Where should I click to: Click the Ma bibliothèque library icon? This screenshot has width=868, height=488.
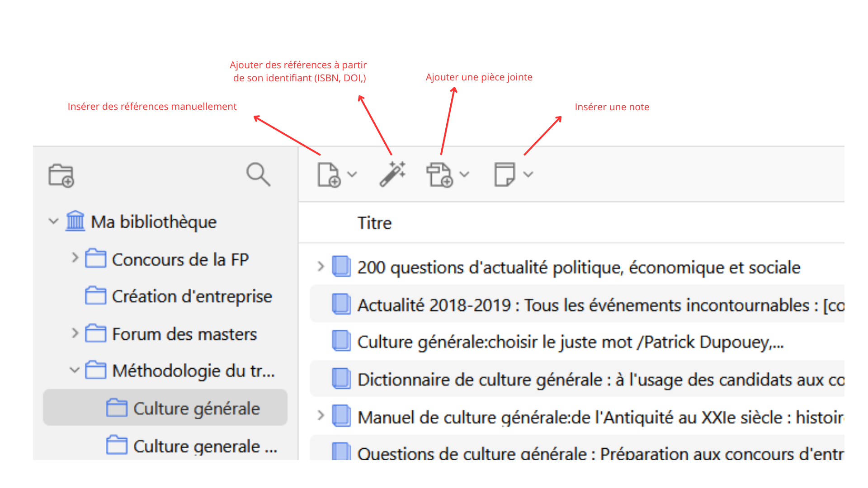(75, 221)
